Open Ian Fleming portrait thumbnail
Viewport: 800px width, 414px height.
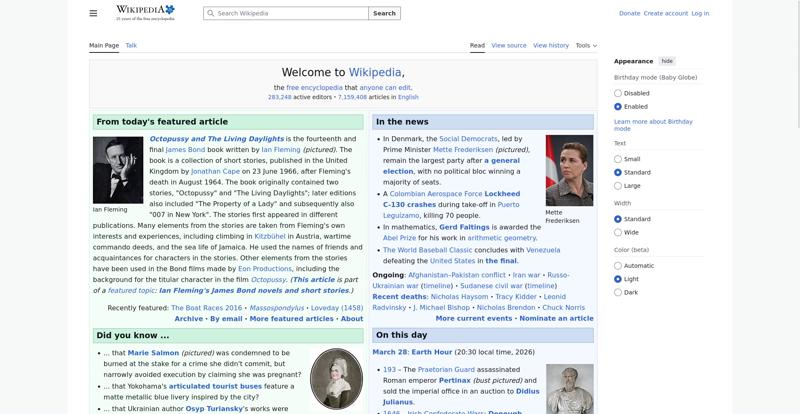point(118,170)
